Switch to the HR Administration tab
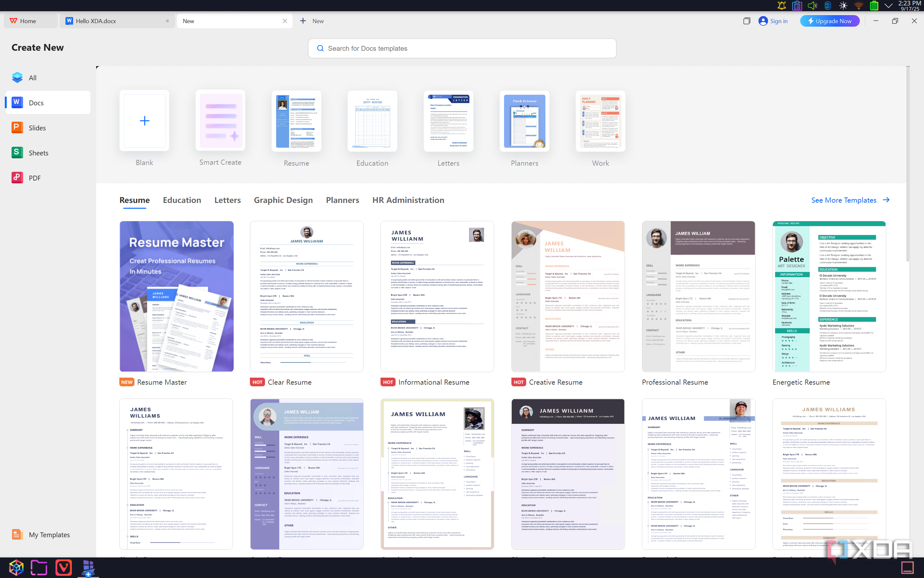 pos(408,200)
